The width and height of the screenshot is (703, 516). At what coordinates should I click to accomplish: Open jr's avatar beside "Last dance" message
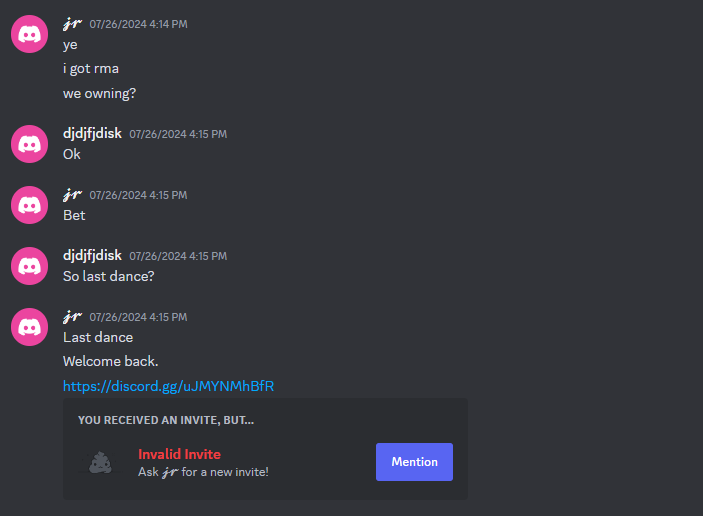(30, 327)
